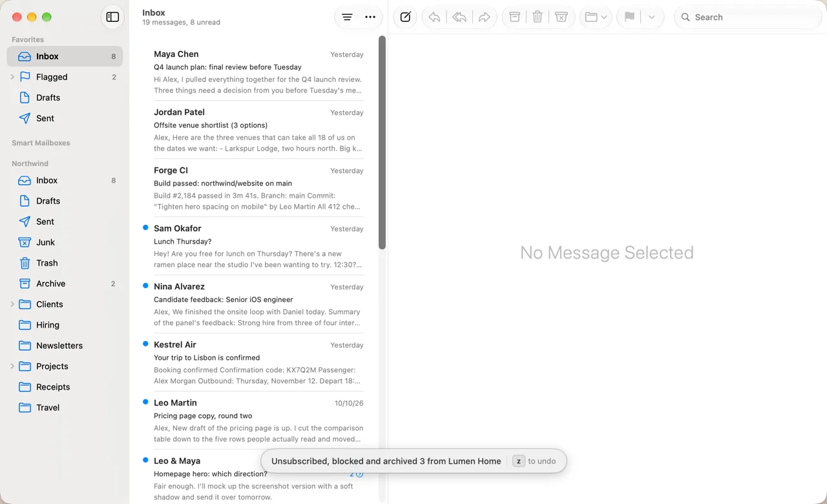This screenshot has height=504, width=827.
Task: Click the Smart Mailboxes section header
Action: click(x=41, y=143)
